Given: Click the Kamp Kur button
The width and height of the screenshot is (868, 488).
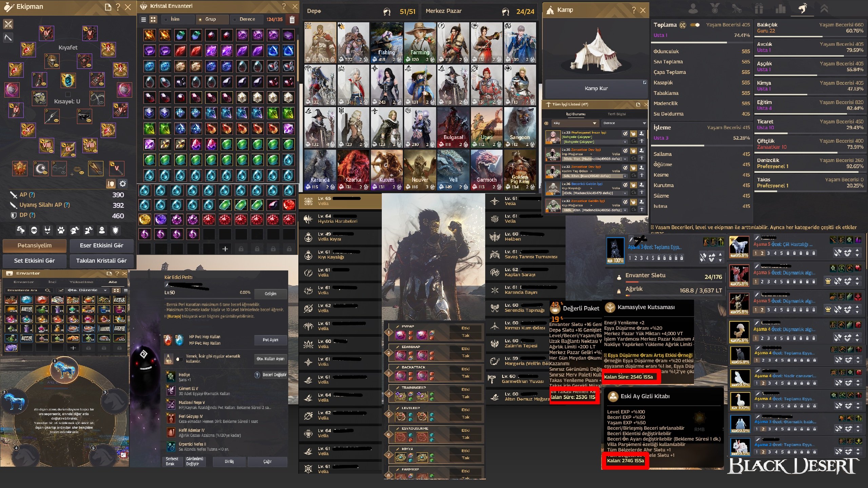Looking at the screenshot, I should point(596,88).
